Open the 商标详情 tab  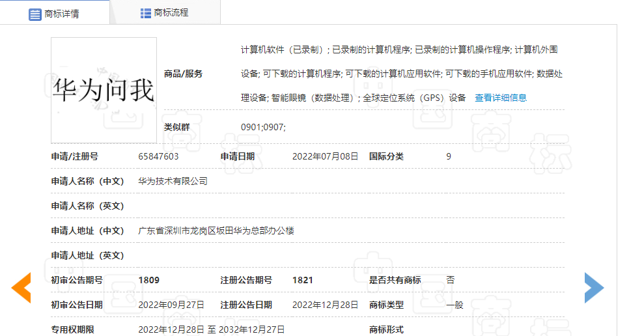coord(55,13)
